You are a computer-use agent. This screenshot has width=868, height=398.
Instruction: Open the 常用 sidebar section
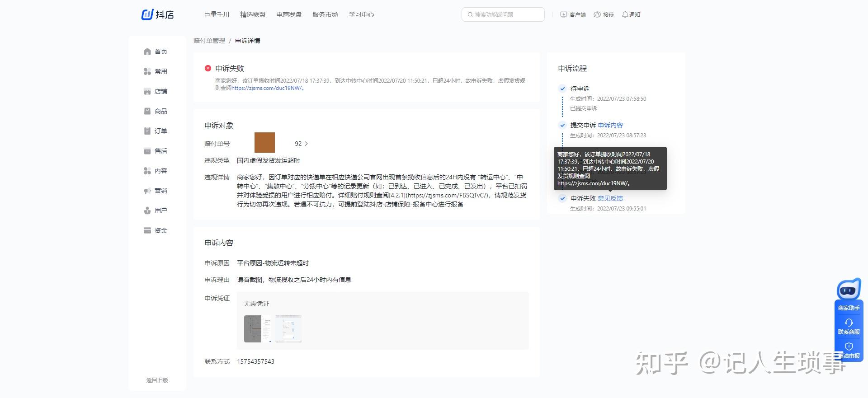[156, 71]
